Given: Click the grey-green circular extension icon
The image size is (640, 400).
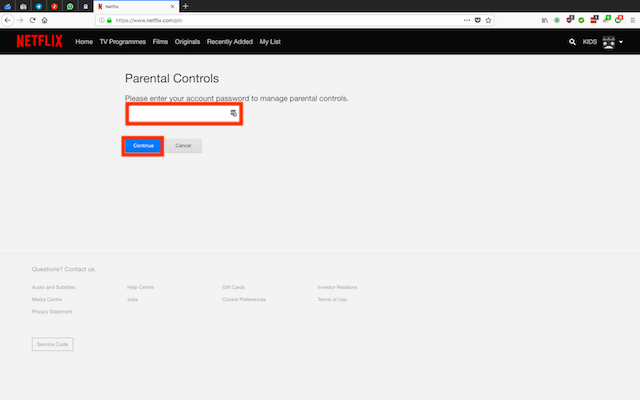Looking at the screenshot, I should pos(557,20).
